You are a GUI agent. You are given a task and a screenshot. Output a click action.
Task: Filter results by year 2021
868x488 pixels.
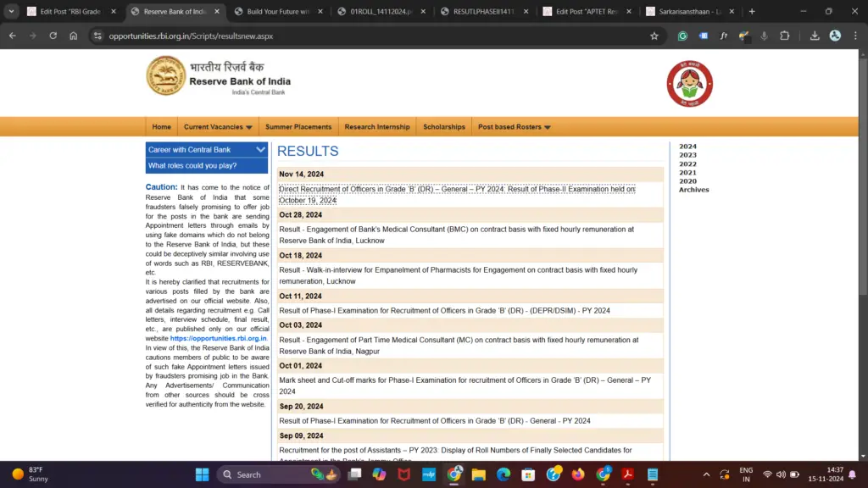pos(687,173)
